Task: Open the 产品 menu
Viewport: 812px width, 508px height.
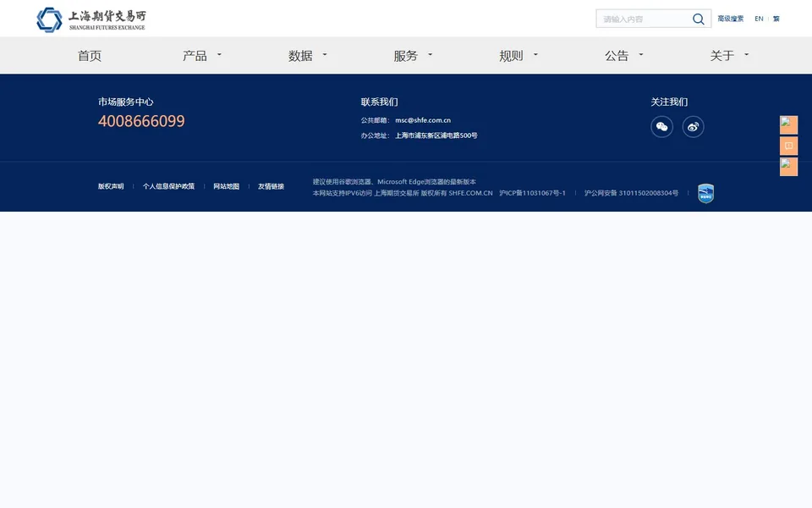Action: (195, 56)
